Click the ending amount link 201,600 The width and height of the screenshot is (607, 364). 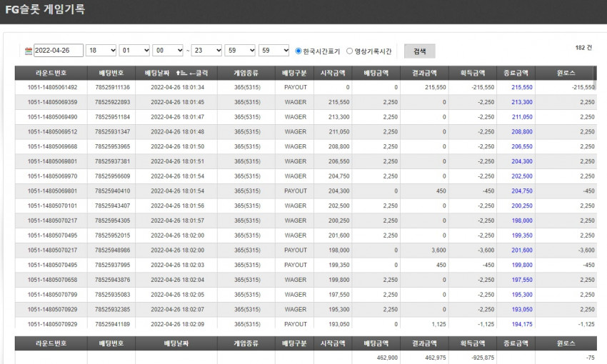click(522, 251)
